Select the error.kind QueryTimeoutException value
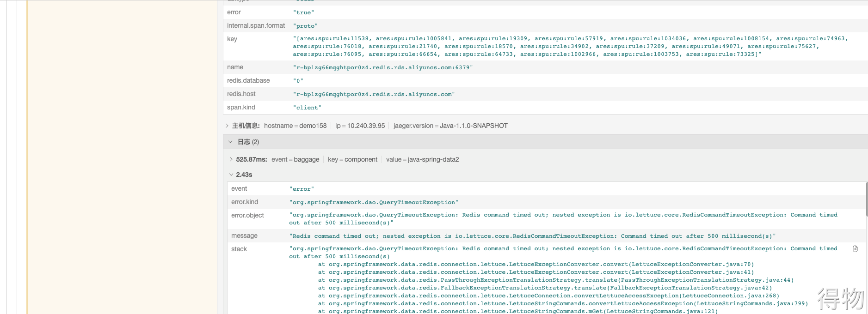 (374, 202)
